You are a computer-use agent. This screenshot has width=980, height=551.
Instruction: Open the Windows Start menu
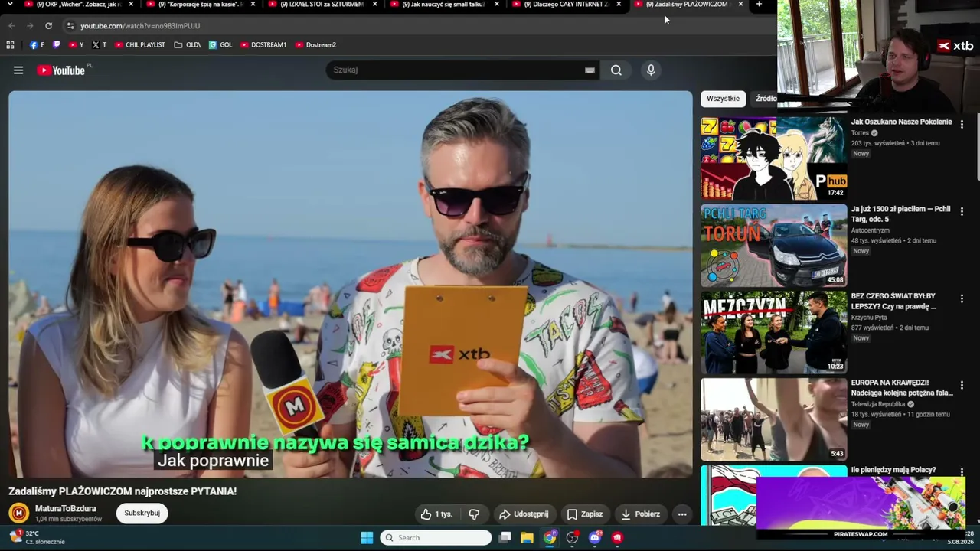[367, 538]
